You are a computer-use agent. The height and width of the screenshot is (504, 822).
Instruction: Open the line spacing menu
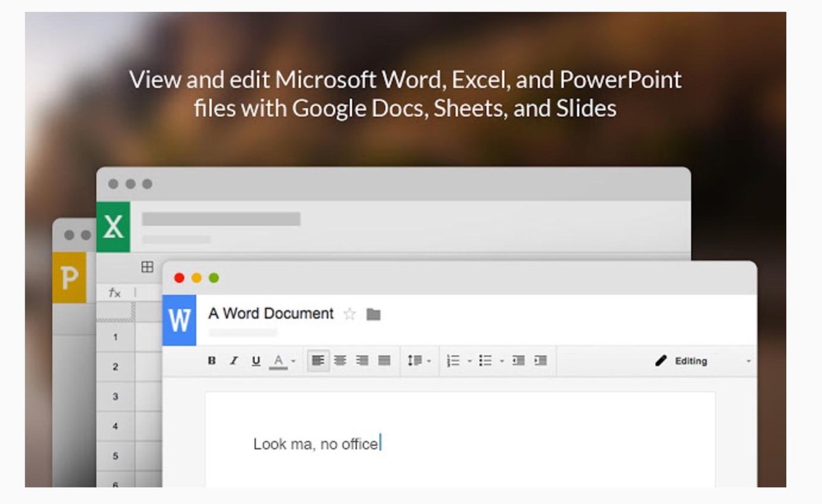415,361
